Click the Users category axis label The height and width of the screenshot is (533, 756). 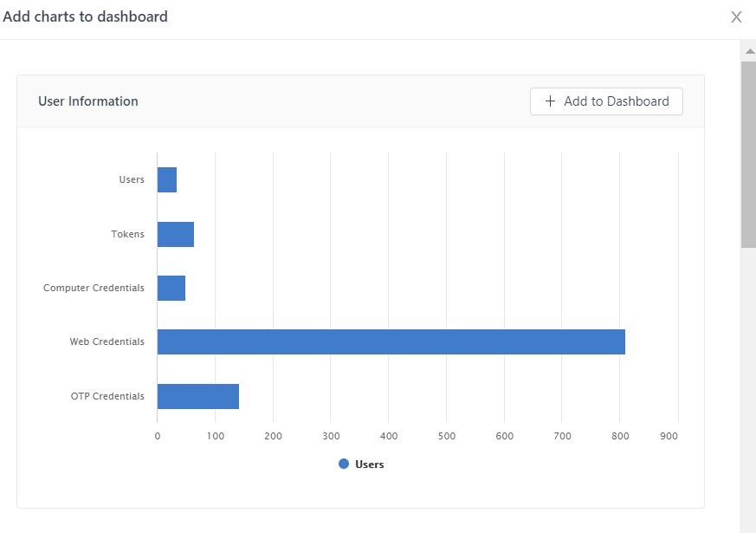pyautogui.click(x=132, y=180)
